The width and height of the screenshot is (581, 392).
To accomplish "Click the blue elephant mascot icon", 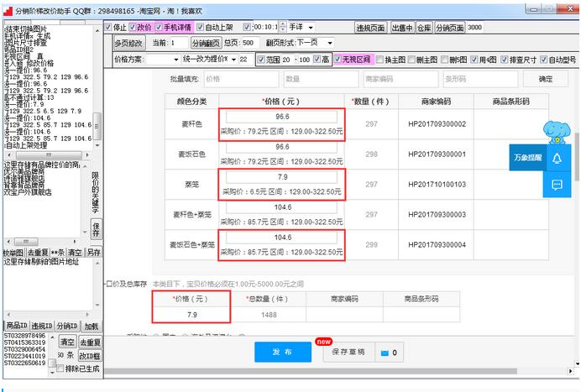I will point(556,133).
